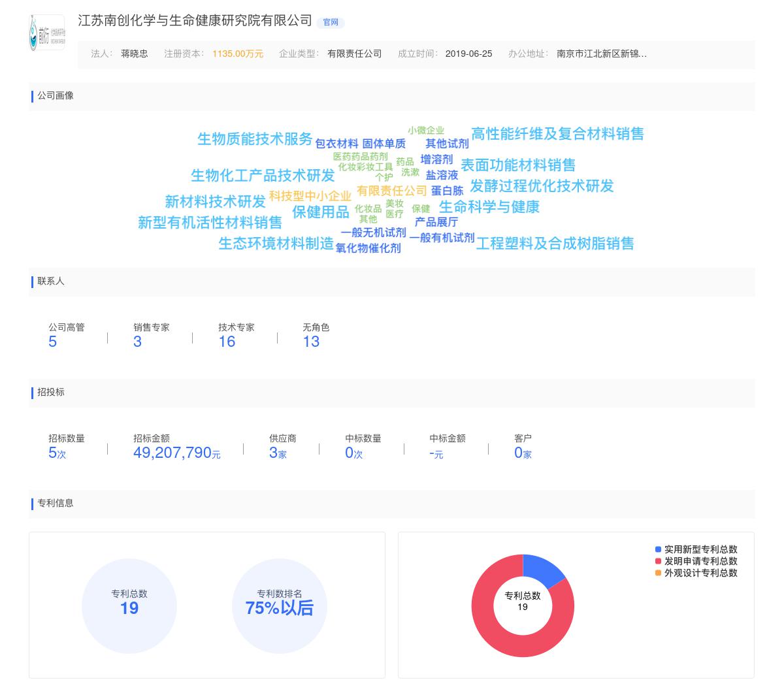The image size is (784, 693).
Task: Select word cloud tag 新型有机活性材料销售
Action: [210, 223]
